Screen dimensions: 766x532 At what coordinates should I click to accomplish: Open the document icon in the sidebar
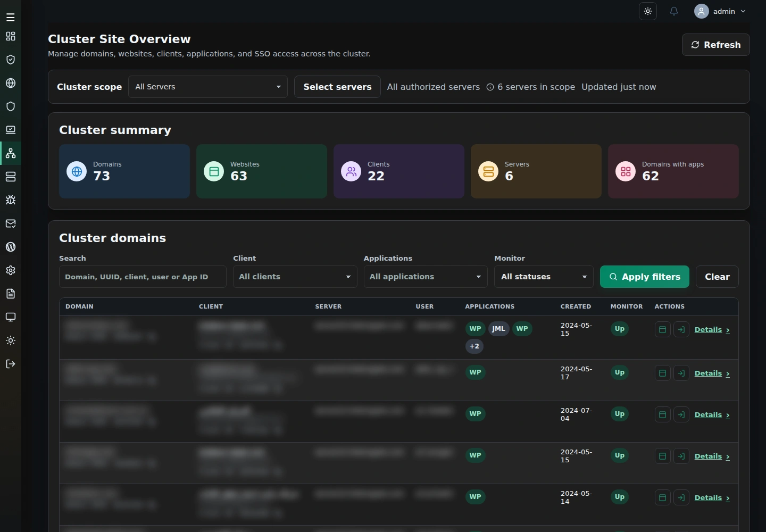pos(11,294)
